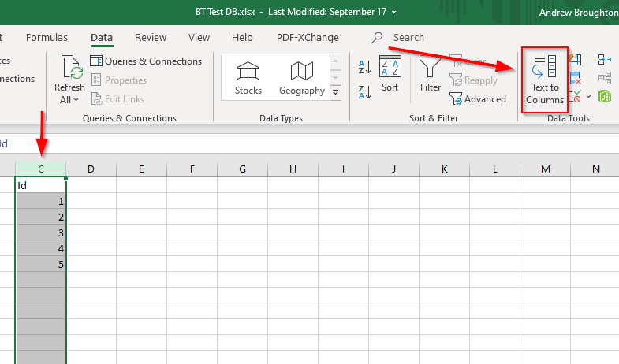Click the formula bar showing Id
The width and height of the screenshot is (619, 364).
pyautogui.click(x=309, y=144)
